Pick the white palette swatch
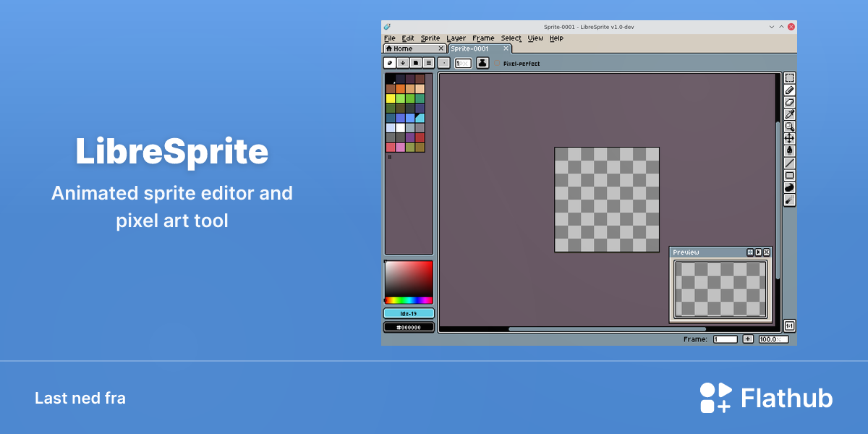The width and height of the screenshot is (868, 434). [400, 128]
